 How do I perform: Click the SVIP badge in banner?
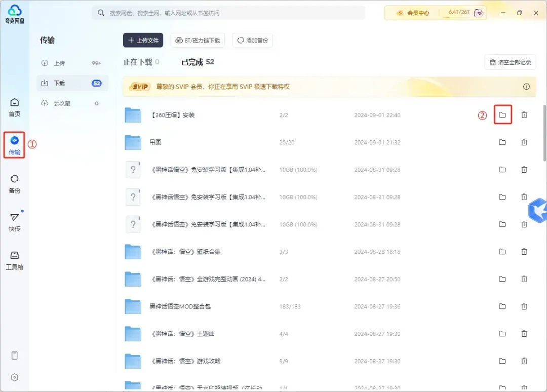pyautogui.click(x=140, y=87)
